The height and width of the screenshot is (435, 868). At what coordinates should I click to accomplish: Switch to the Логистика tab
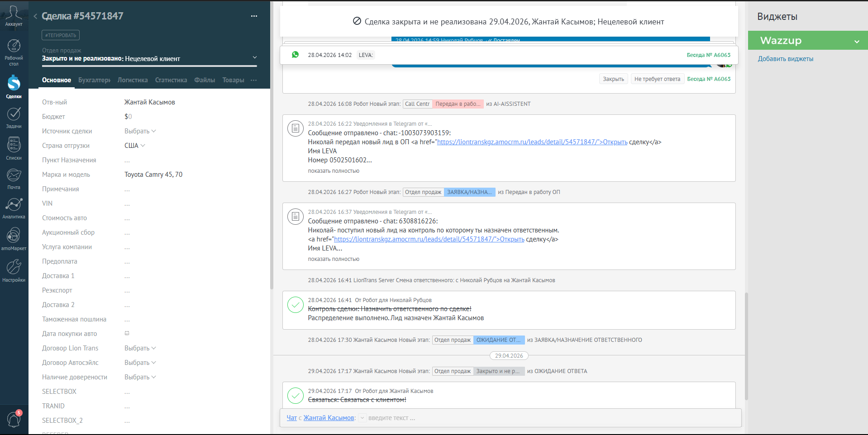point(133,80)
